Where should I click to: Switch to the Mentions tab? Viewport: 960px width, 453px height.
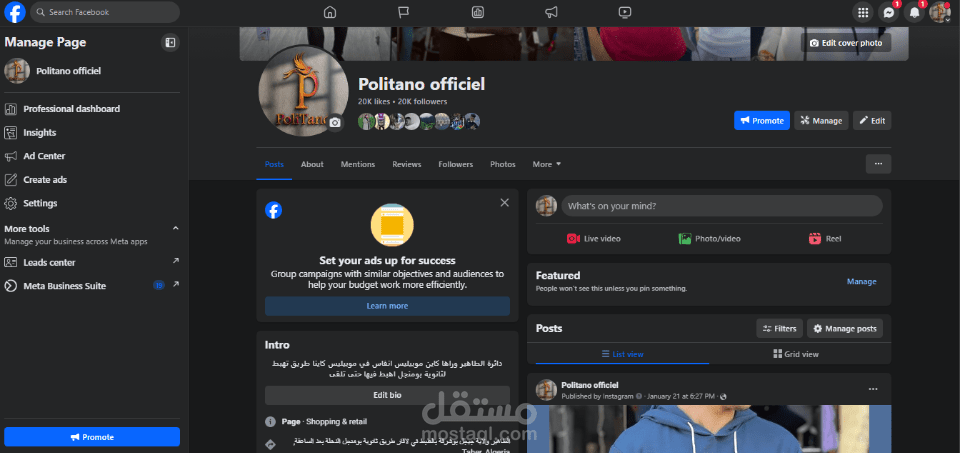point(358,164)
